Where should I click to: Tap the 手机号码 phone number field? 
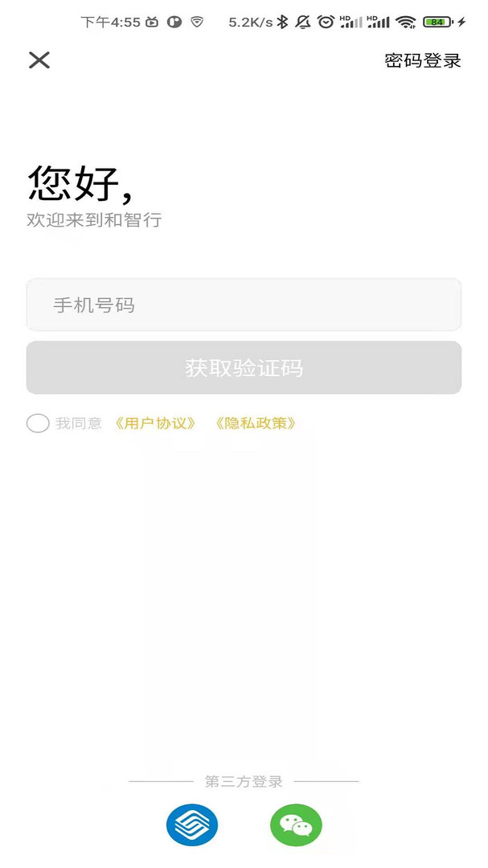[244, 305]
